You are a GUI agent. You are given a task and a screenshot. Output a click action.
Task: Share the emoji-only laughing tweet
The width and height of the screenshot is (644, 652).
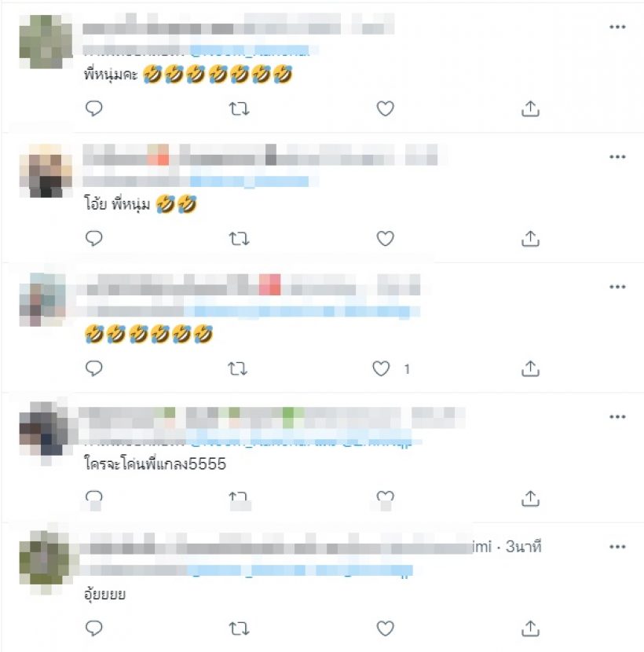point(530,368)
